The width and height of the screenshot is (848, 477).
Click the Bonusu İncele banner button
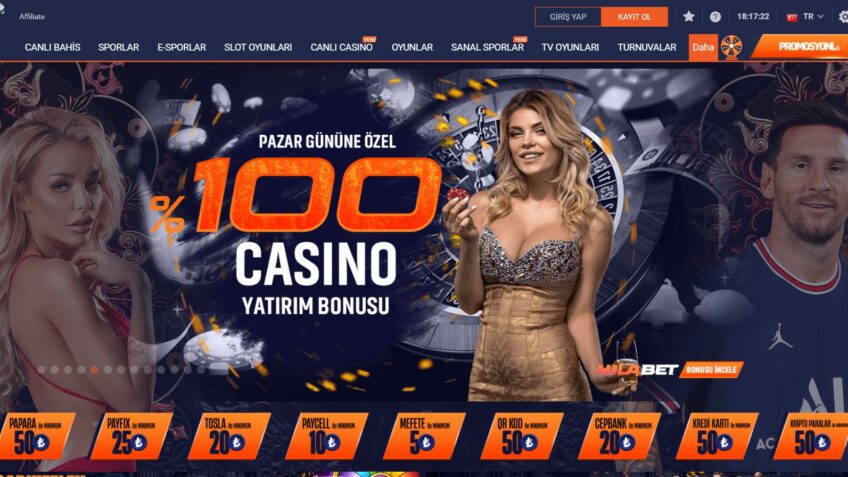[711, 370]
